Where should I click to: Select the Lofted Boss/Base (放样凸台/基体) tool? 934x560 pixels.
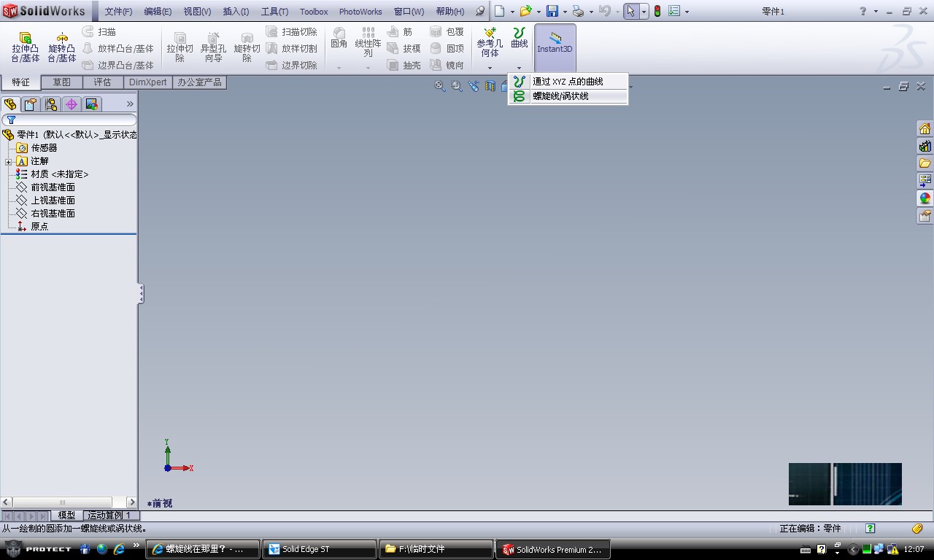coord(118,48)
